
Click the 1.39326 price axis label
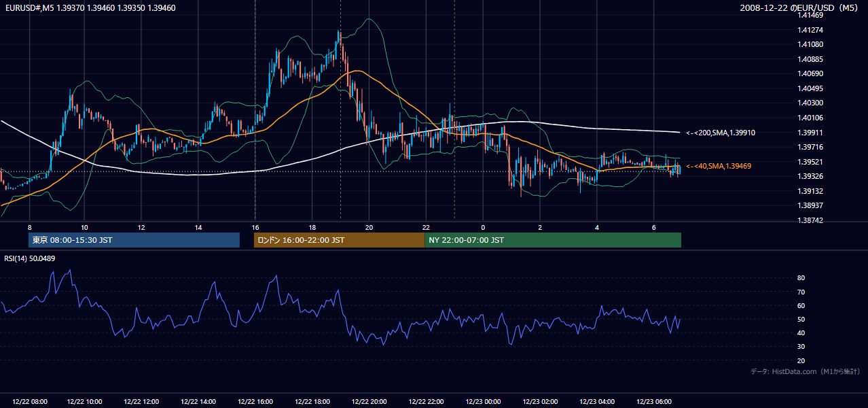[x=810, y=176]
